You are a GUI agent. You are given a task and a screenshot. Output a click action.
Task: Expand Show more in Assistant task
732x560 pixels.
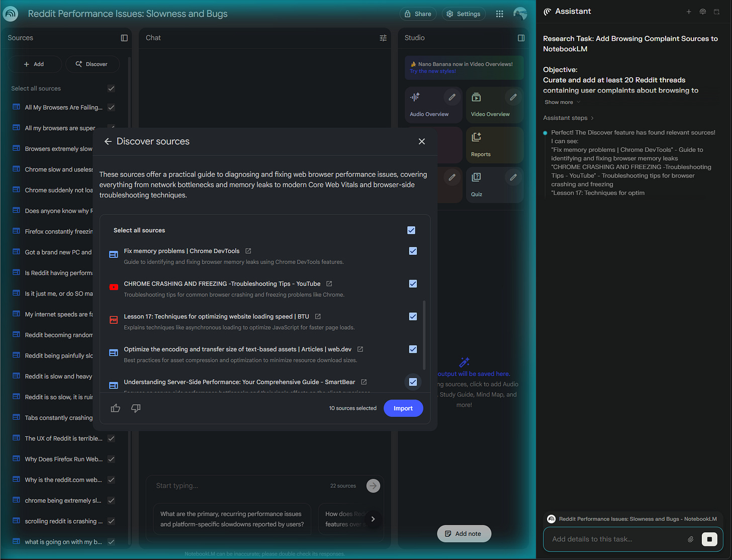pyautogui.click(x=562, y=102)
